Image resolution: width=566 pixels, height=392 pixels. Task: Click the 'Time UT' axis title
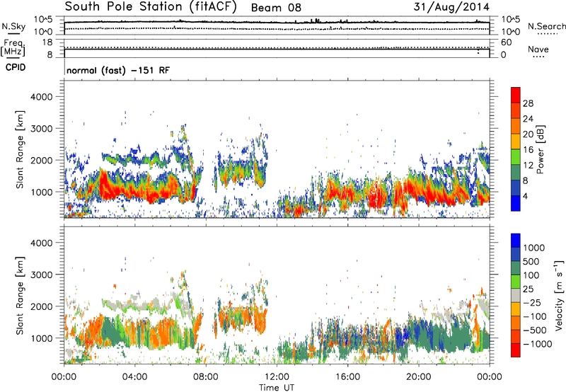[x=277, y=387]
